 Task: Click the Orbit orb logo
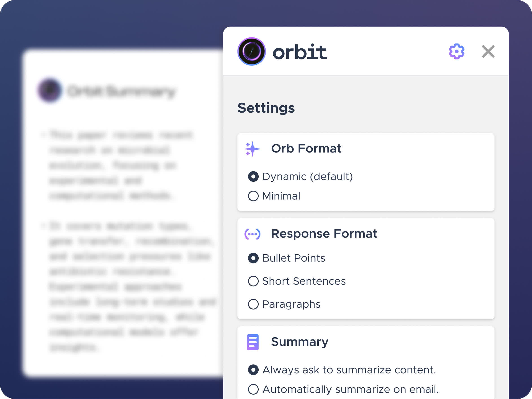252,51
